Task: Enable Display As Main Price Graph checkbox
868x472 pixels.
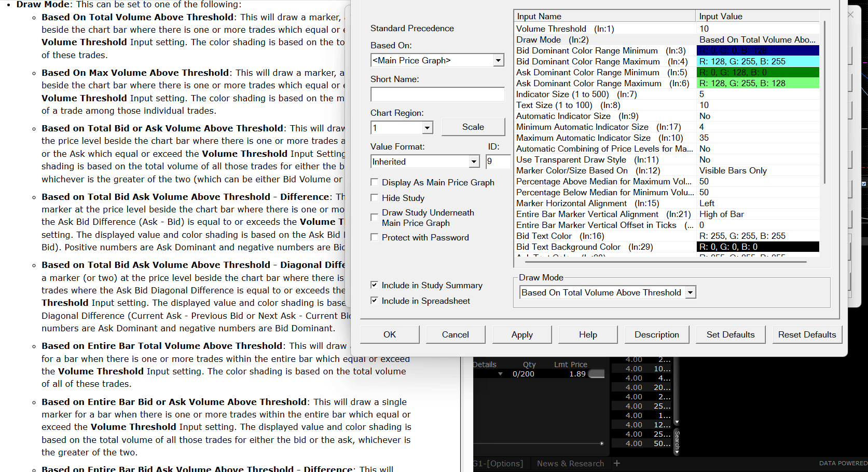Action: click(x=375, y=182)
